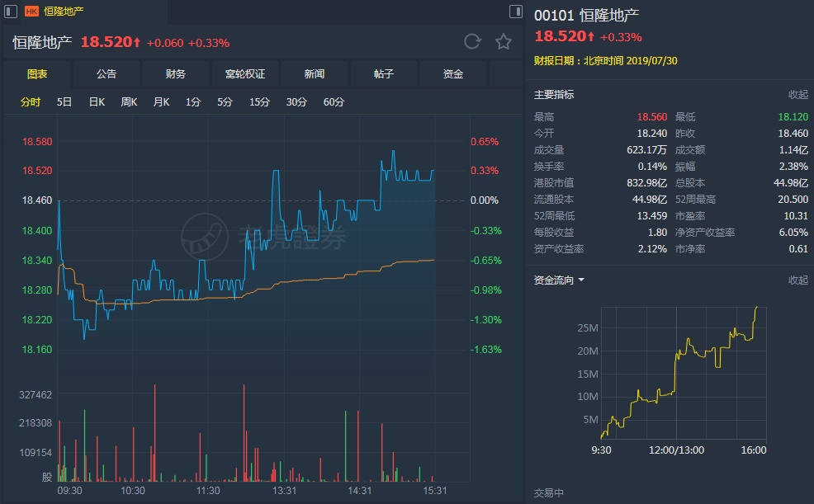This screenshot has width=814, height=504.
Task: Select the 60分 interval
Action: 334,102
